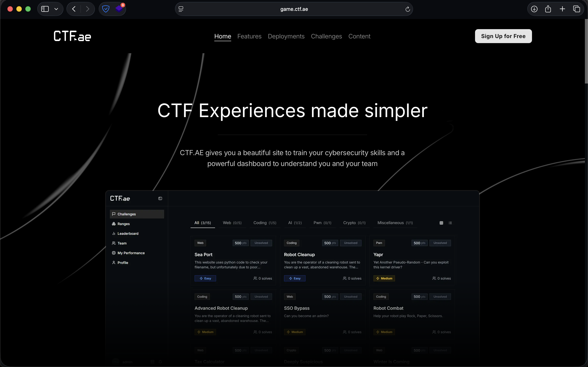
Task: Show tab overview icon
Action: point(576,9)
